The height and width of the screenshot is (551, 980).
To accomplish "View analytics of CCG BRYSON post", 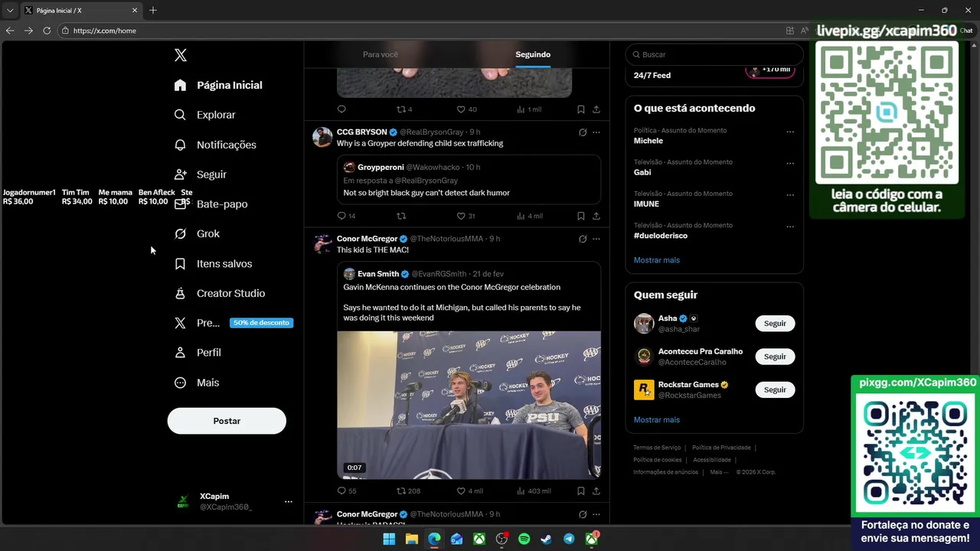I will point(530,216).
